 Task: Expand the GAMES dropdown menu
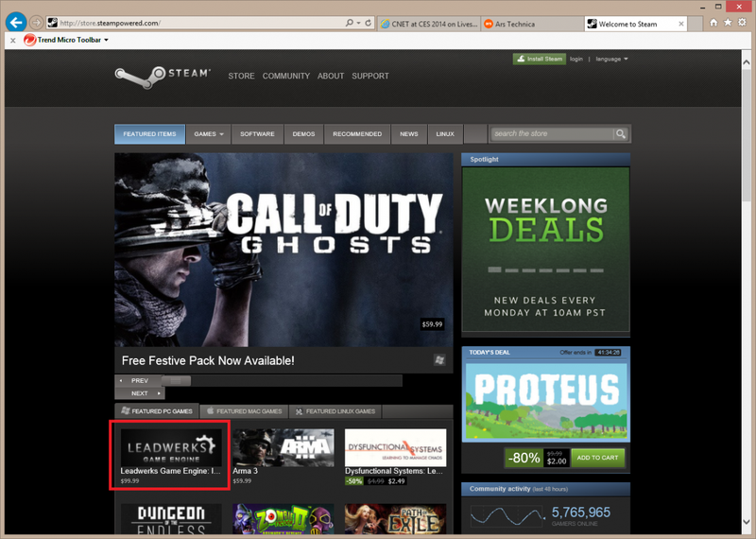pos(209,134)
